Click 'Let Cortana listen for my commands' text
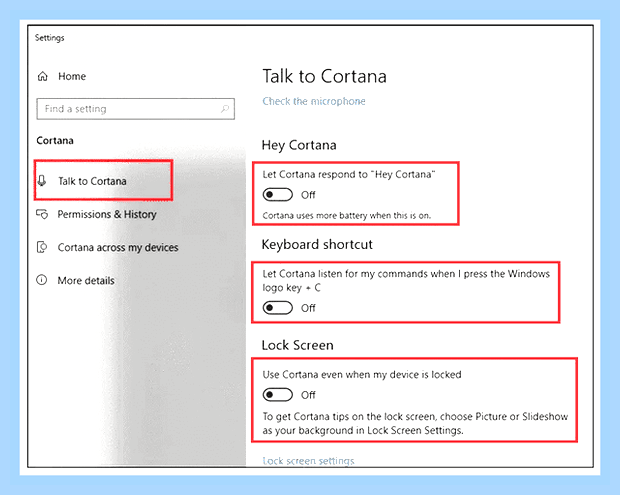Viewport: 620px width, 495px height. pos(406,280)
